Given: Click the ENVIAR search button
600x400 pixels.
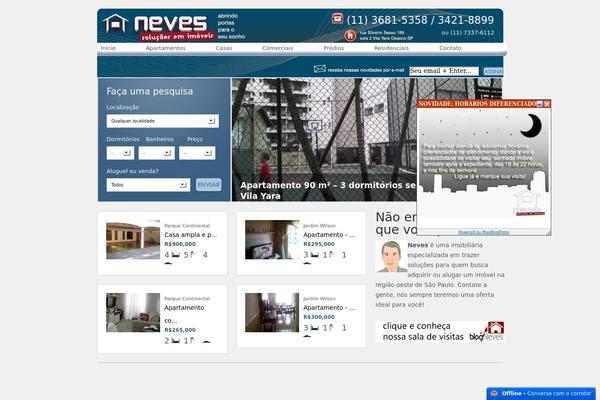Looking at the screenshot, I should (x=209, y=184).
